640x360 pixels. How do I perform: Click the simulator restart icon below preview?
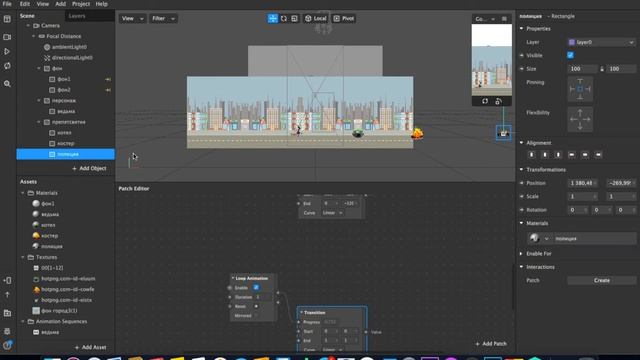pyautogui.click(x=485, y=101)
